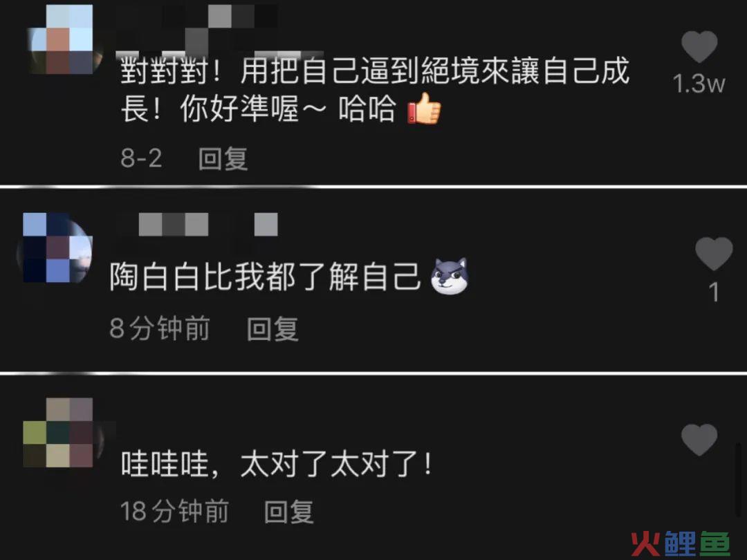Open the avatar beside the 哇哇哇 comment
This screenshot has height=560, width=747.
pyautogui.click(x=61, y=432)
